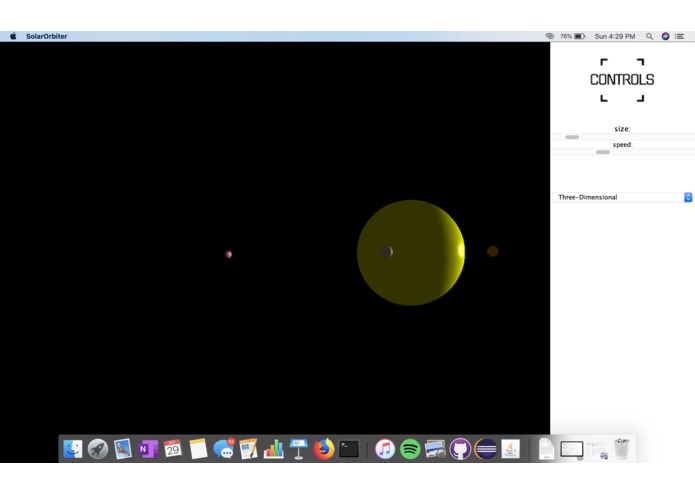Launch Pages from the dock
Viewport: 695px width, 494px height.
pos(248,449)
